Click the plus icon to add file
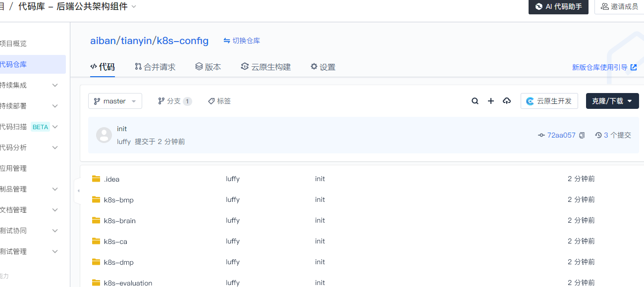Screen dimensions: 644x287 [491, 101]
